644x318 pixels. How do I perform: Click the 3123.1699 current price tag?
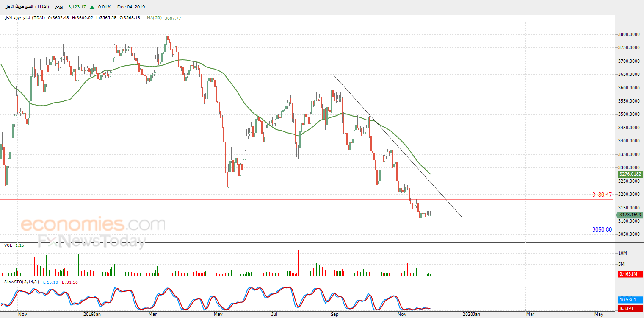(x=629, y=215)
